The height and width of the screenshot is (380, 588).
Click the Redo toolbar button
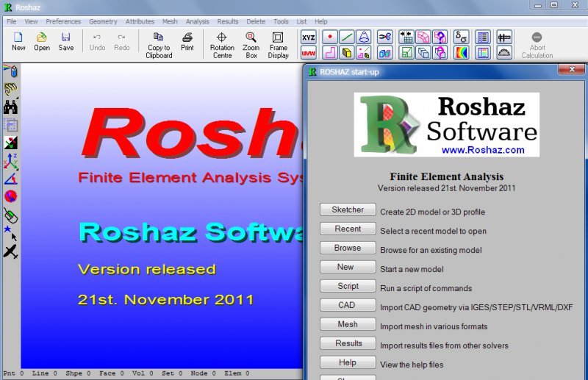[x=121, y=41]
